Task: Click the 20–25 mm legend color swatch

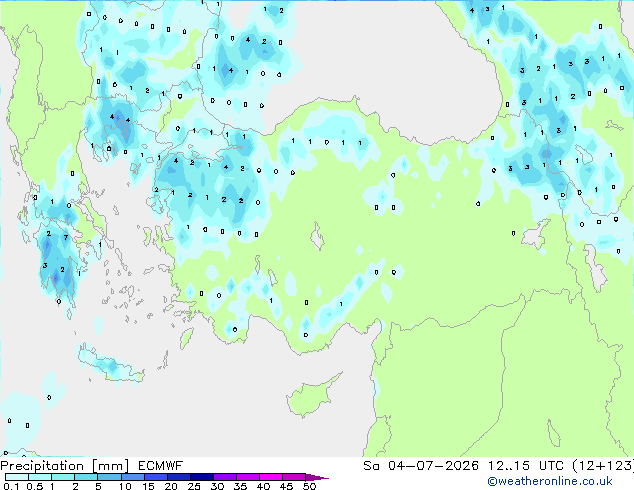Action: point(178,477)
